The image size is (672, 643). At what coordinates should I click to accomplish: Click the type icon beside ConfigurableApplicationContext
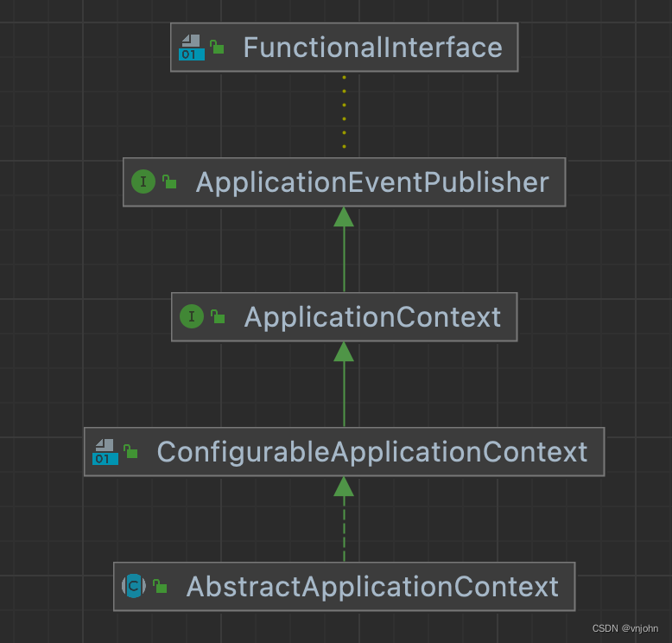tap(105, 452)
